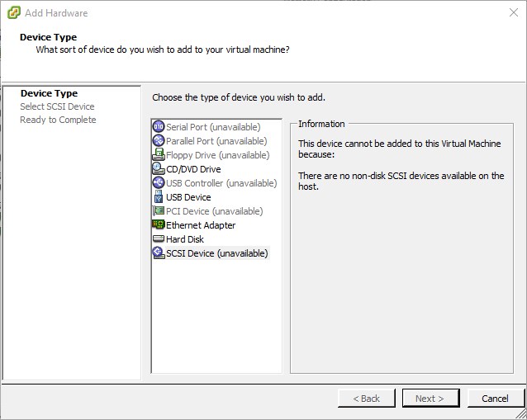Click the USB Controller icon
The image size is (527, 420).
coord(159,183)
